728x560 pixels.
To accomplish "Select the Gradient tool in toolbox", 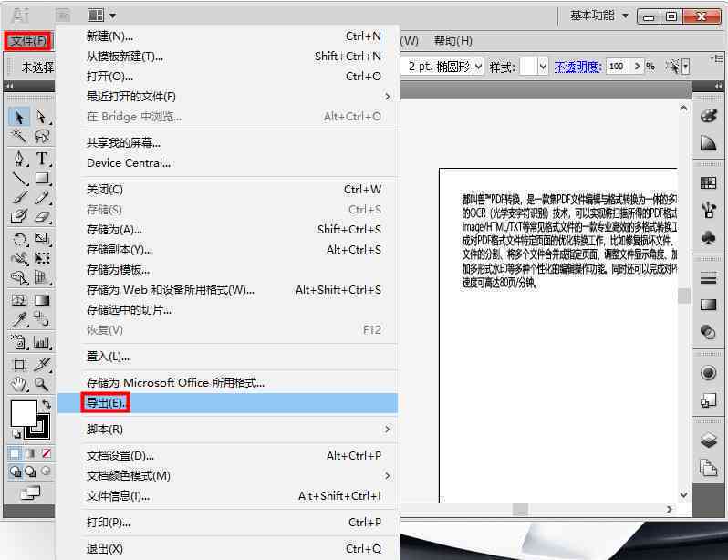I will (x=42, y=300).
